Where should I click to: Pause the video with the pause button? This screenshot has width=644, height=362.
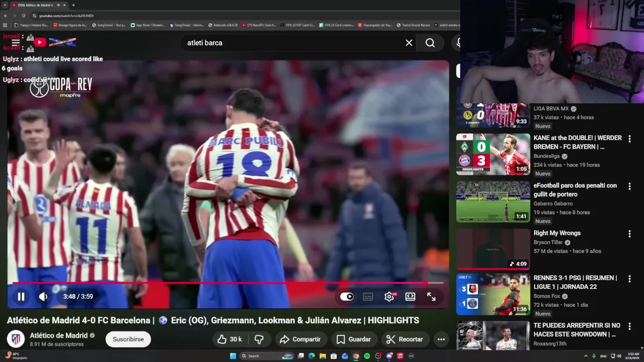[x=21, y=297]
